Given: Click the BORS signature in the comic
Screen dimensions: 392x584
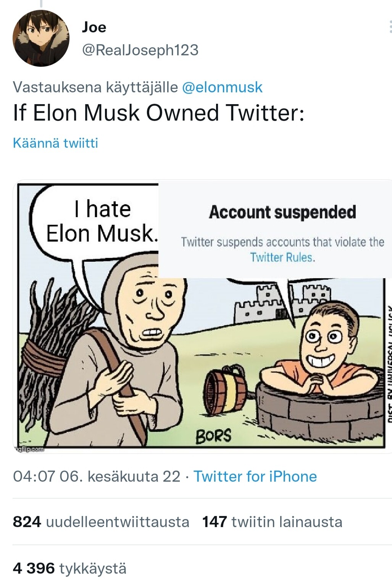Looking at the screenshot, I should [x=213, y=435].
